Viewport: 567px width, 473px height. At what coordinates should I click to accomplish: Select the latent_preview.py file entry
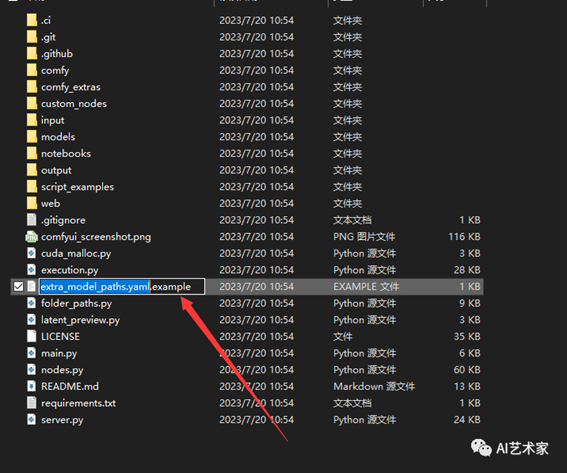[x=247, y=320]
